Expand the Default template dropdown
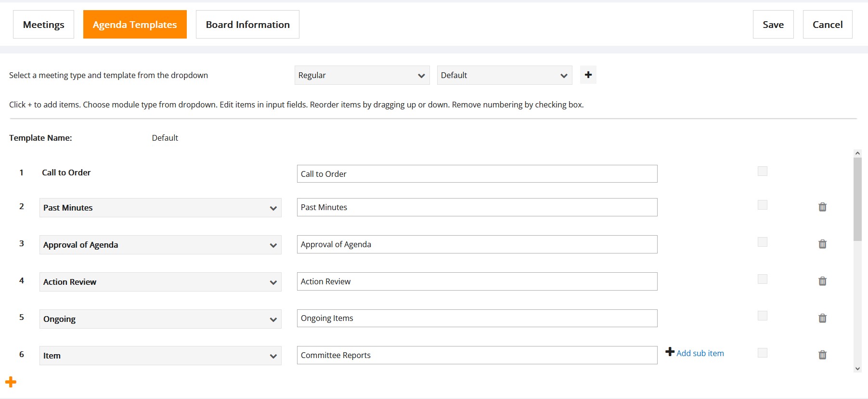 (505, 75)
